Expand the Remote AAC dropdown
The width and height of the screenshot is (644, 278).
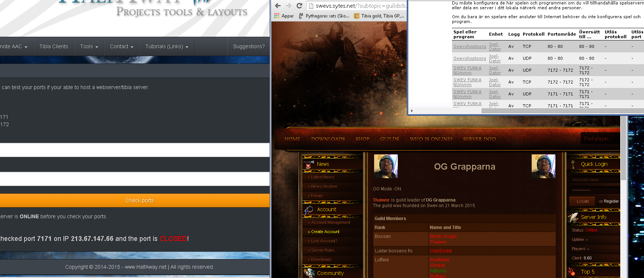coord(14,46)
